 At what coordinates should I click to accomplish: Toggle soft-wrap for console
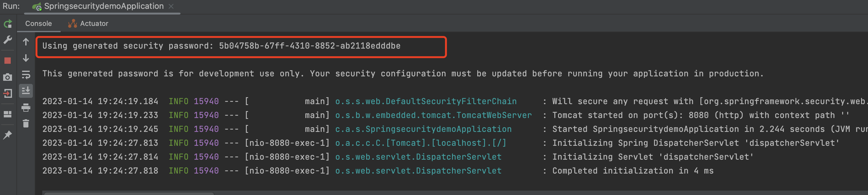click(26, 75)
